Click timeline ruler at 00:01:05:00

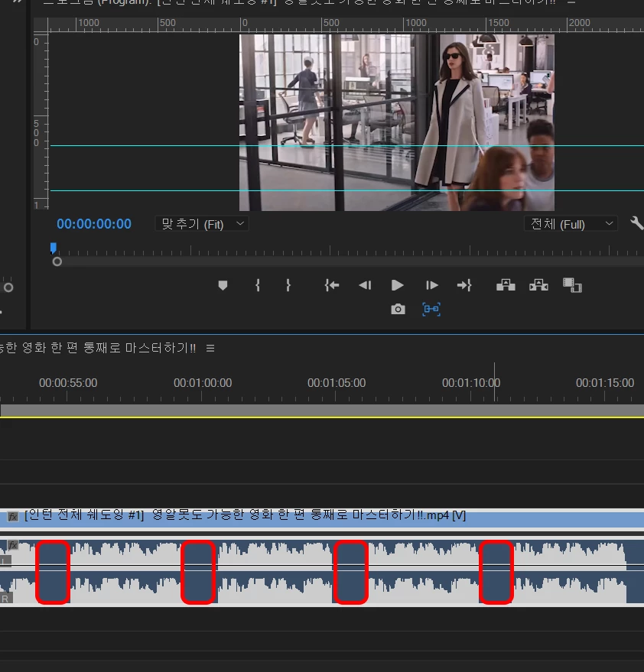(x=336, y=383)
